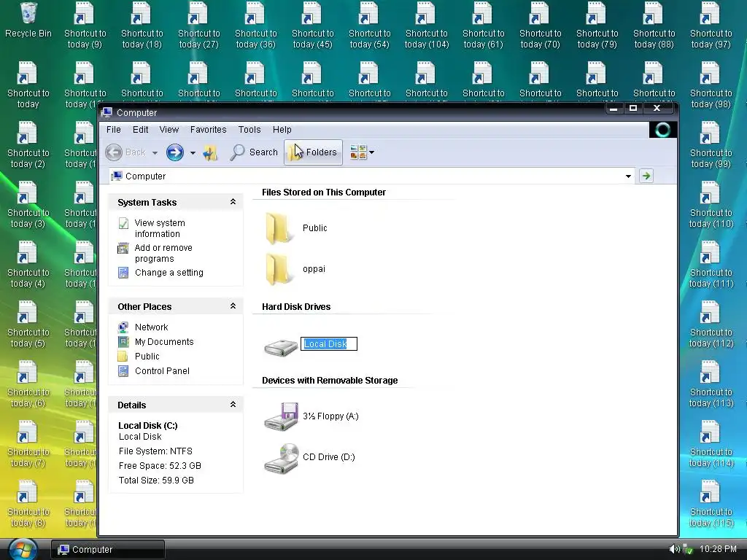Click the Search toolbar button
Viewport: 747px width, 560px height.
tap(253, 152)
